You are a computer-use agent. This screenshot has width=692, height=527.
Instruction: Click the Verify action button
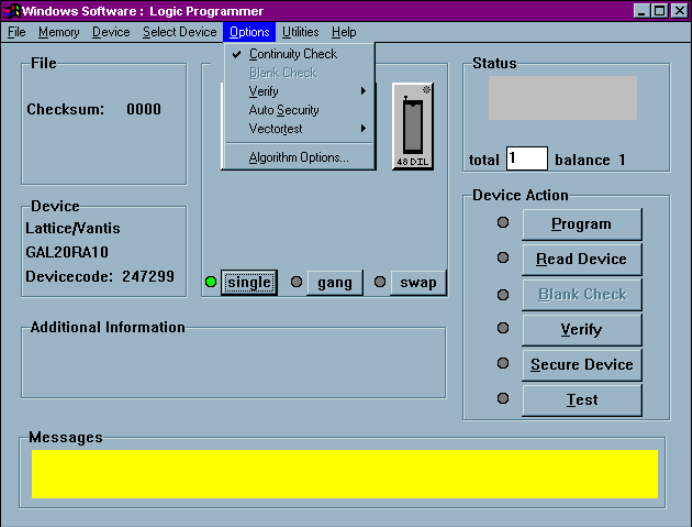582,330
